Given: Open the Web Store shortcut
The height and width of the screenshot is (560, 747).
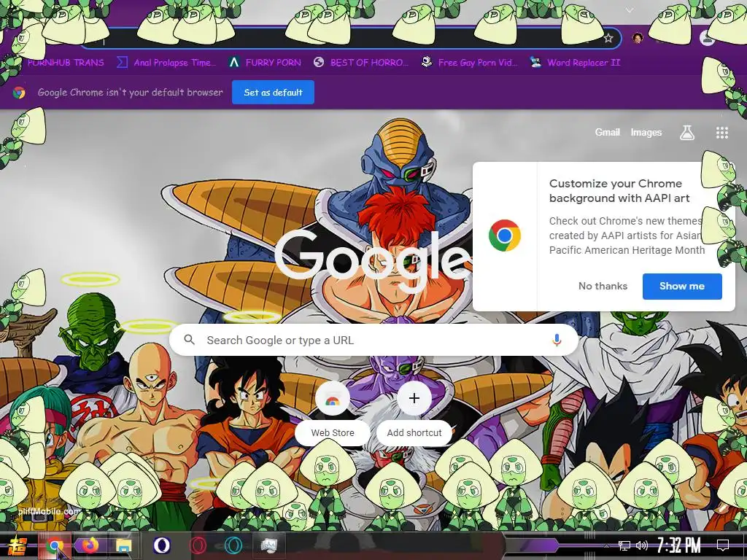Looking at the screenshot, I should point(332,399).
